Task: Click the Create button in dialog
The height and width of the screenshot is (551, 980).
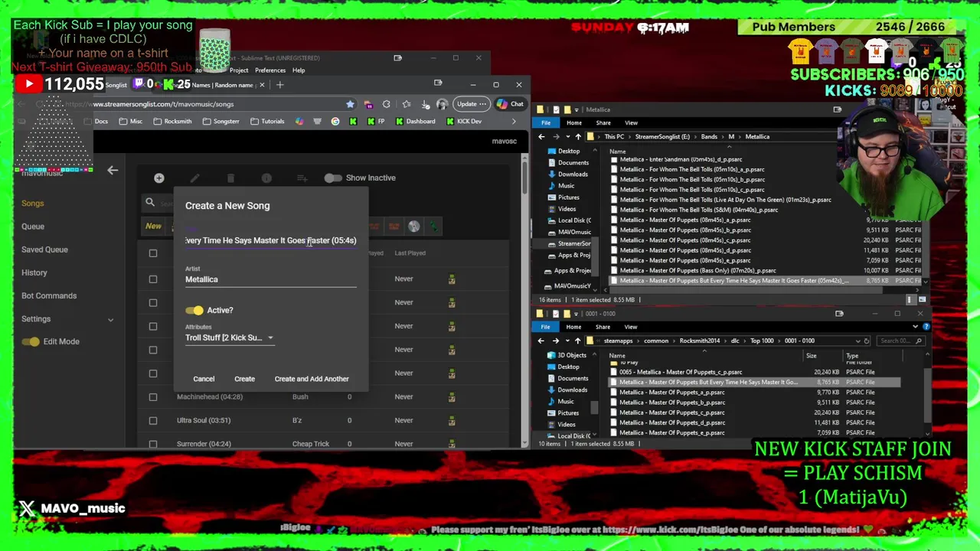Action: tap(244, 379)
